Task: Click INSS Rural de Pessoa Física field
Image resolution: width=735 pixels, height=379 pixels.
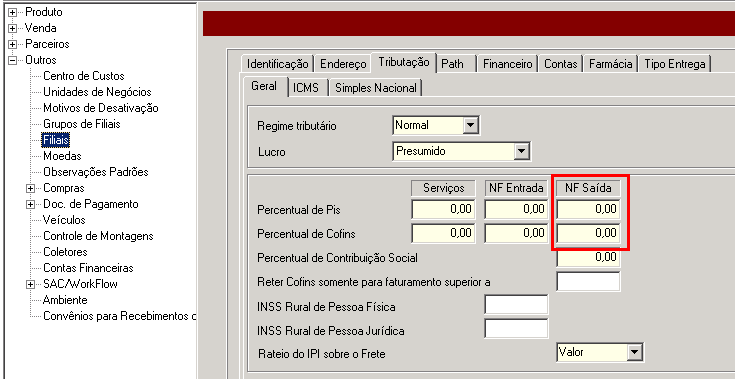Action: pos(516,305)
